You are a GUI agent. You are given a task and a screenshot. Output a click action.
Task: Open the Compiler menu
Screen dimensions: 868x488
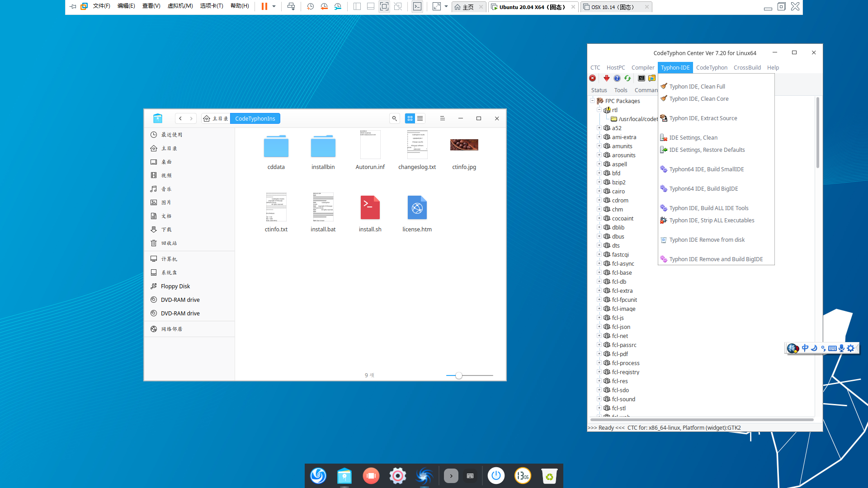tap(643, 67)
